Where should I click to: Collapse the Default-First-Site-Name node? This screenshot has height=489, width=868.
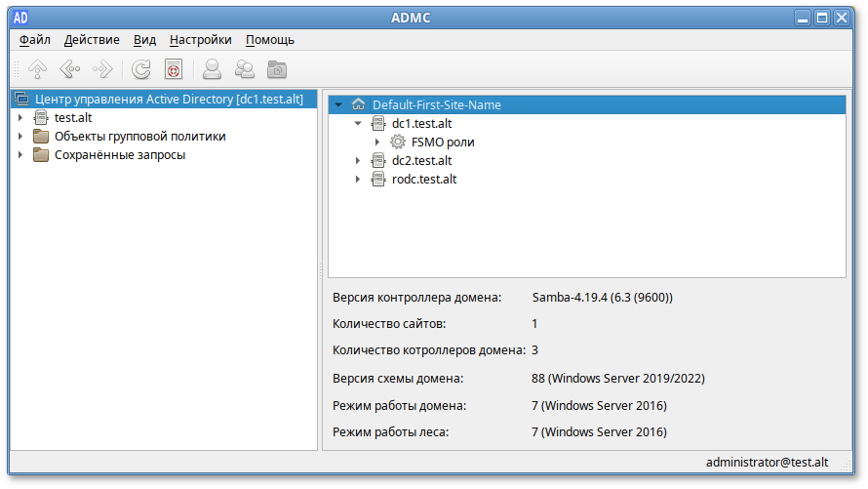click(338, 104)
